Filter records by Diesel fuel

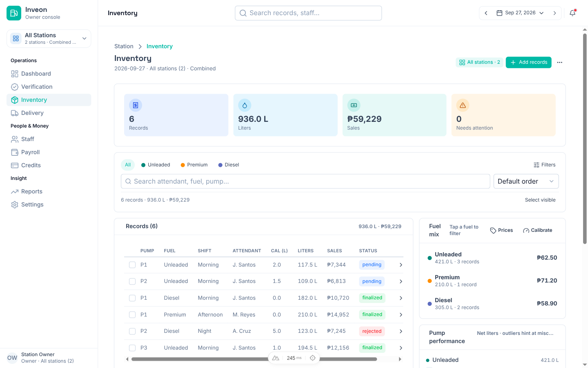click(x=229, y=165)
